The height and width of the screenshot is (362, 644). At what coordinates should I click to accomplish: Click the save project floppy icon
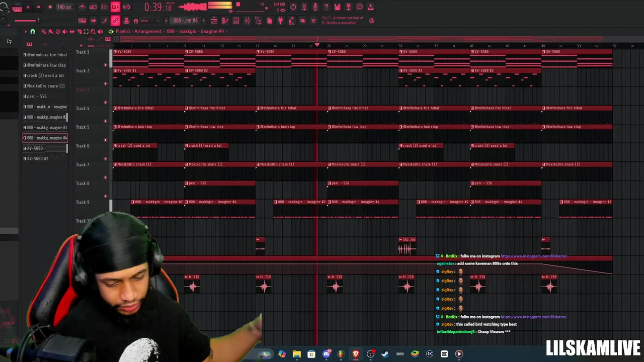[337, 7]
